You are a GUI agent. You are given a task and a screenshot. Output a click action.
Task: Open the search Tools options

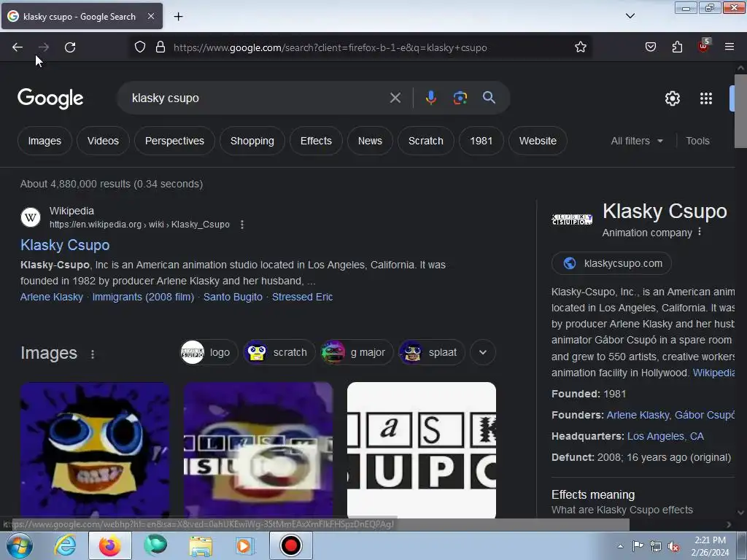tap(697, 141)
